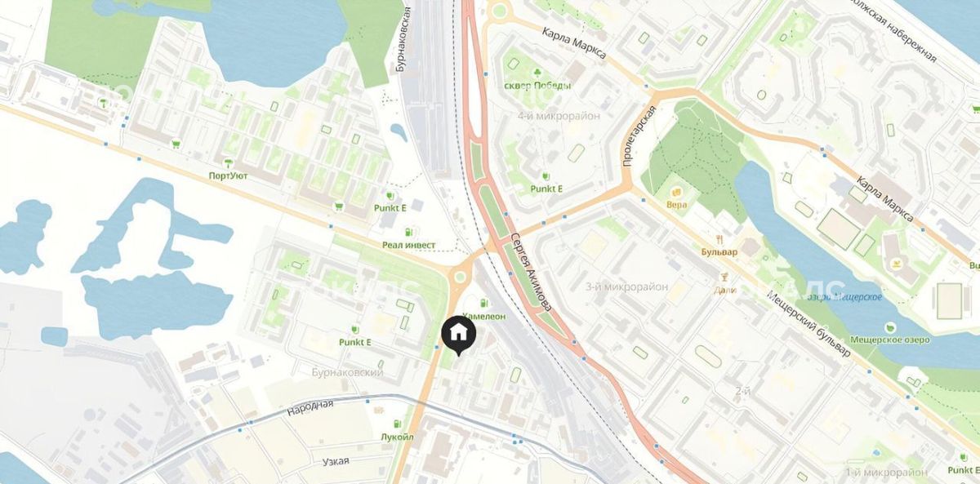
Task: Select the Вера orange place icon
Action: pos(676,191)
